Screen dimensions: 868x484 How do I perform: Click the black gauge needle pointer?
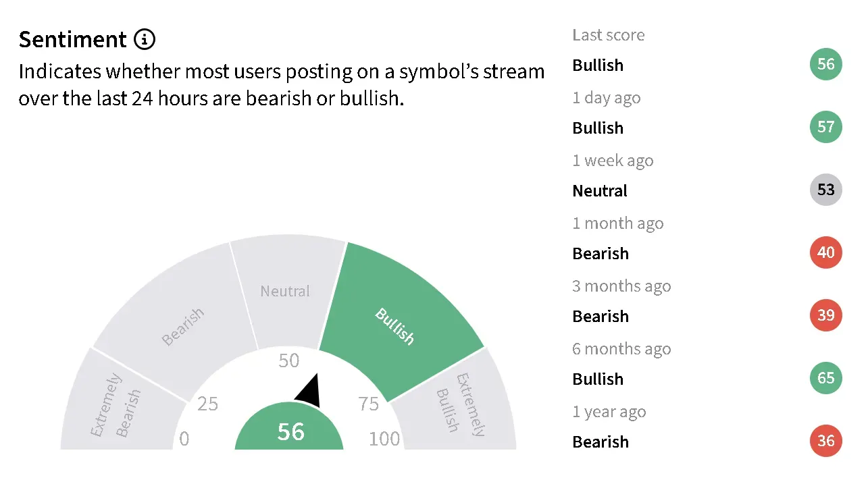coord(309,393)
